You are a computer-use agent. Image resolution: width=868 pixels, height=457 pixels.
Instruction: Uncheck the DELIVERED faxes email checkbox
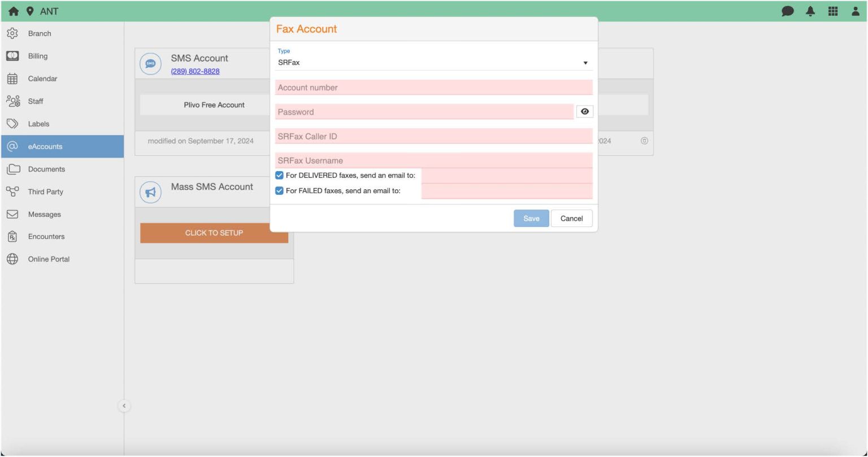tap(279, 175)
